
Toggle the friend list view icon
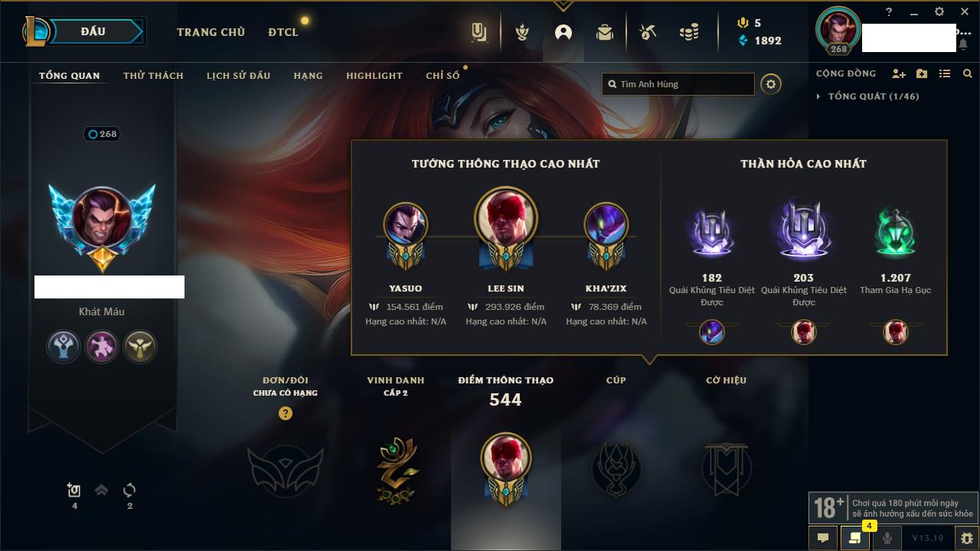coord(945,73)
